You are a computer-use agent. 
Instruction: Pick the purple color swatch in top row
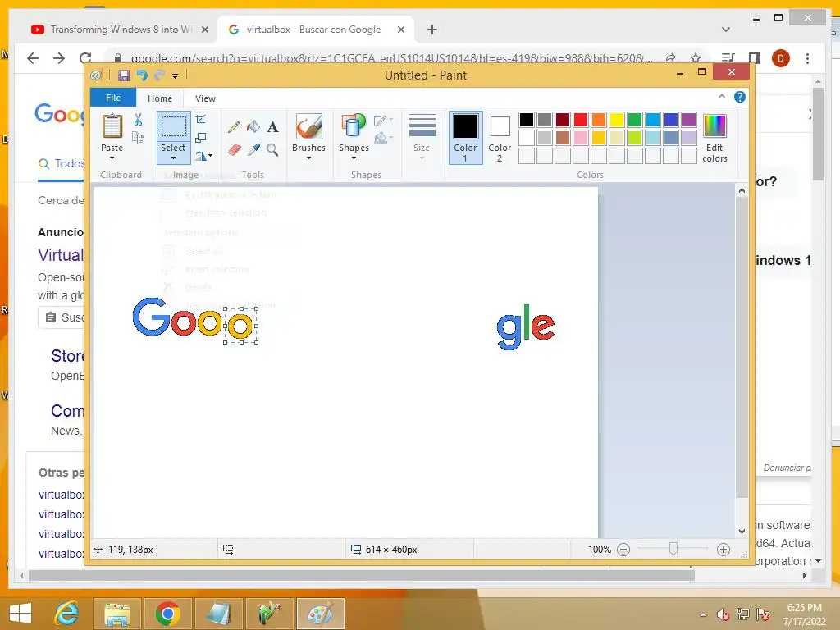click(689, 120)
